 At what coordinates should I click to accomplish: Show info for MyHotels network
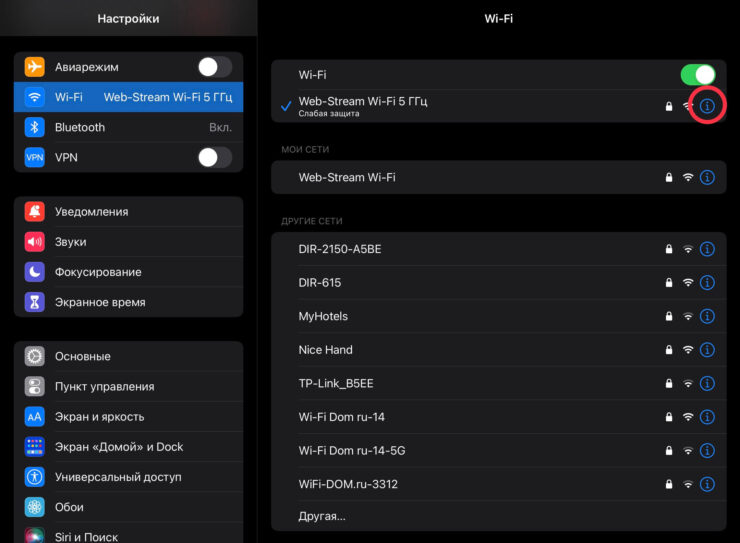(706, 316)
